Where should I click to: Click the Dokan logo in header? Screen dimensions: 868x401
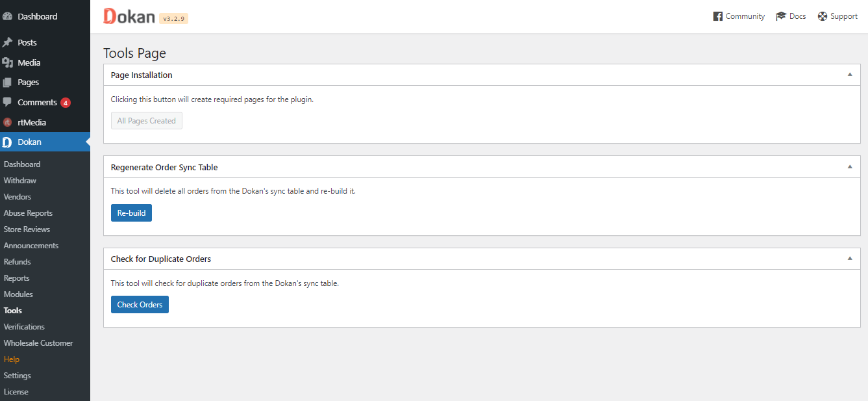coord(129,17)
